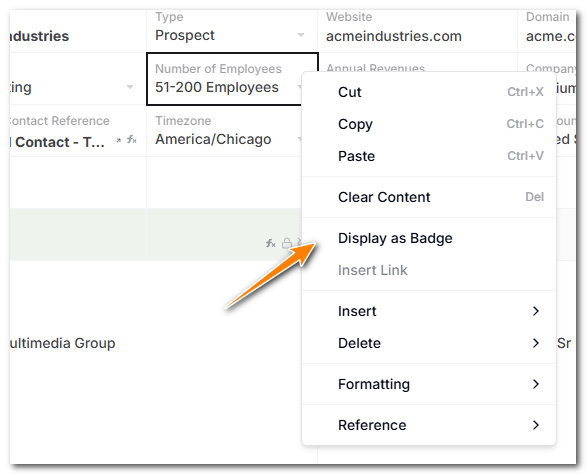Click the Multimedia Group cell text
The width and height of the screenshot is (587, 475).
point(63,343)
